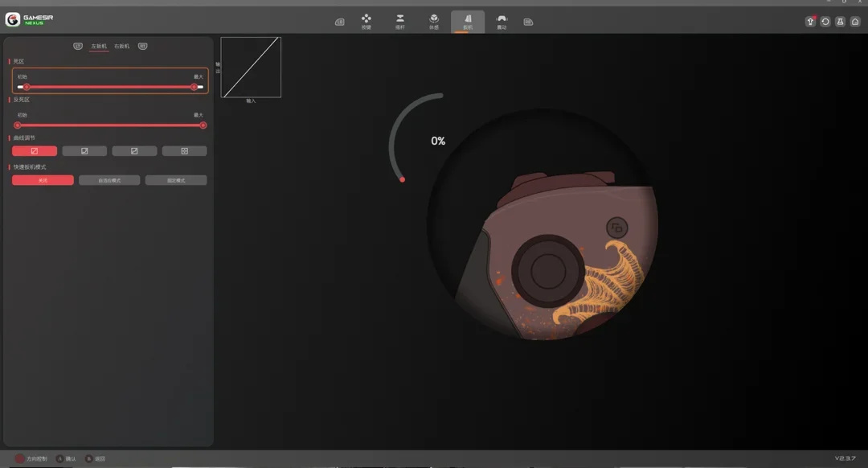Screen dimensions: 868x468
Task: Click the 反死区 section heading
Action: pos(22,100)
